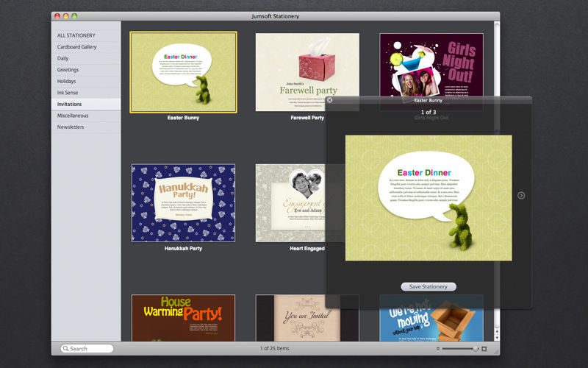Click the magnifier icon in search field

[65, 348]
